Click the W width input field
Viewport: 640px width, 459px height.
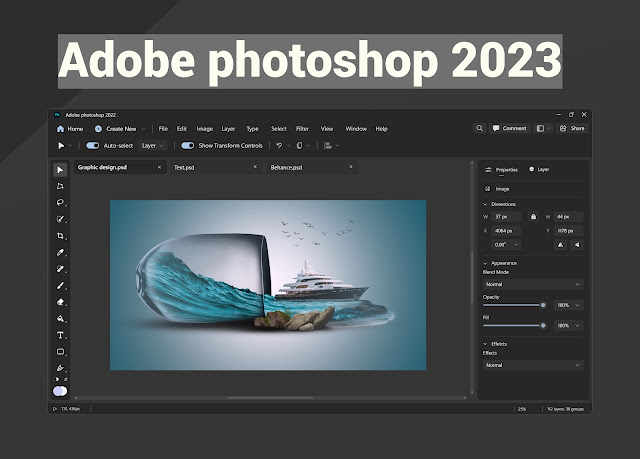(x=507, y=217)
